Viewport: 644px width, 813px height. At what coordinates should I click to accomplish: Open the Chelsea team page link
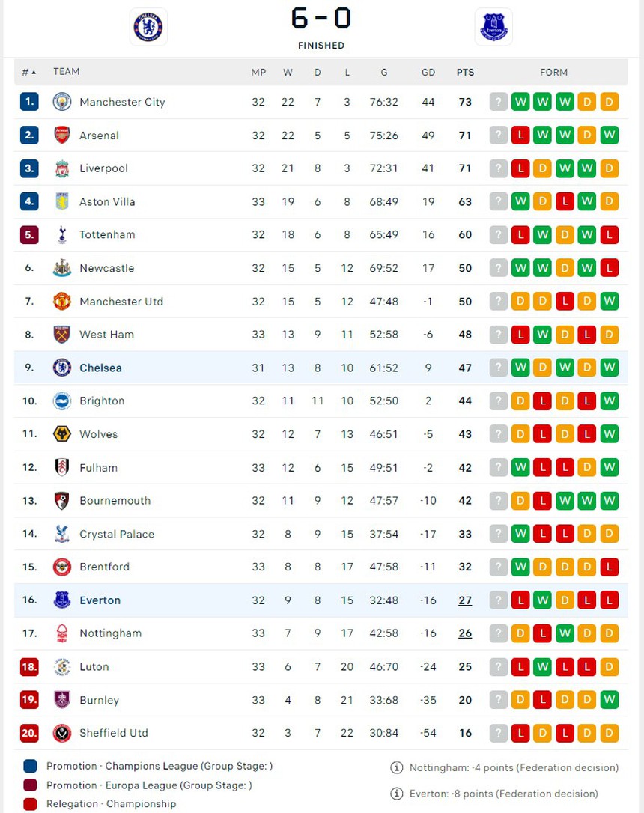point(100,368)
